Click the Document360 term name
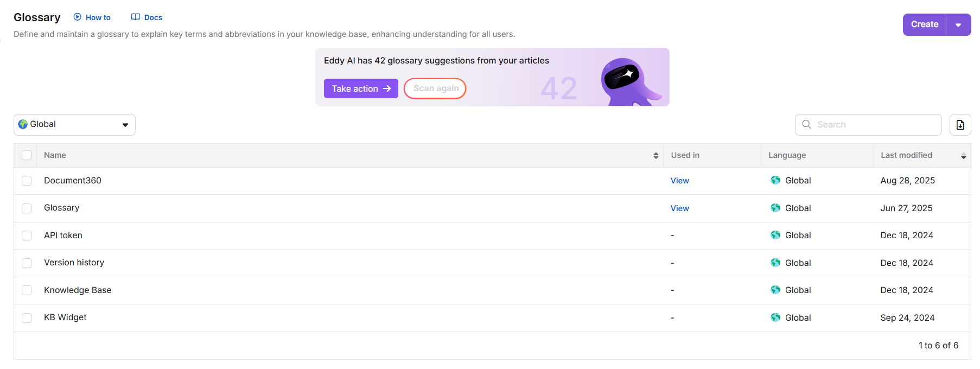This screenshot has width=980, height=369. [73, 180]
